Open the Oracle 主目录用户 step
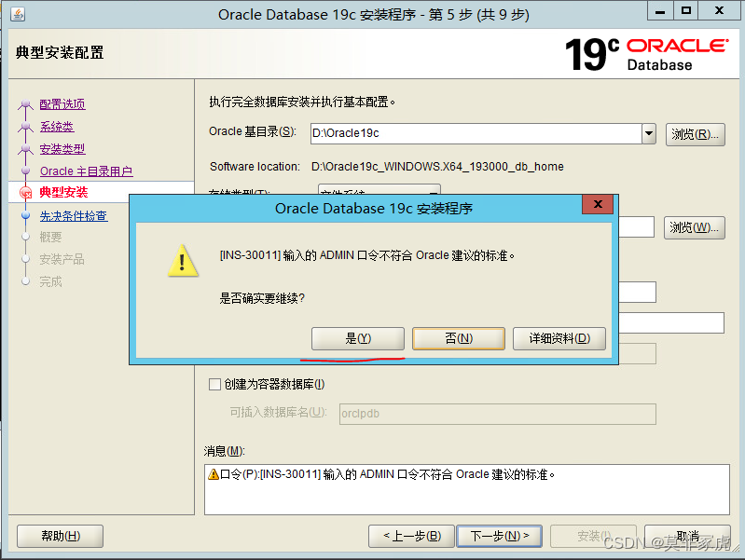Image resolution: width=745 pixels, height=560 pixels. click(x=86, y=171)
